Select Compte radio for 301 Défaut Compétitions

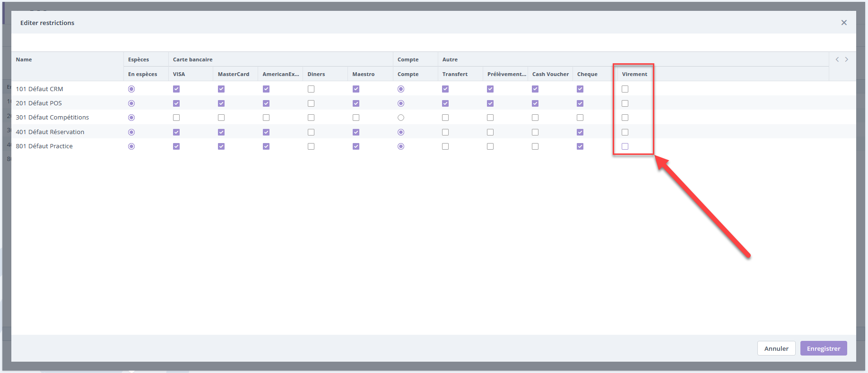[x=401, y=118]
